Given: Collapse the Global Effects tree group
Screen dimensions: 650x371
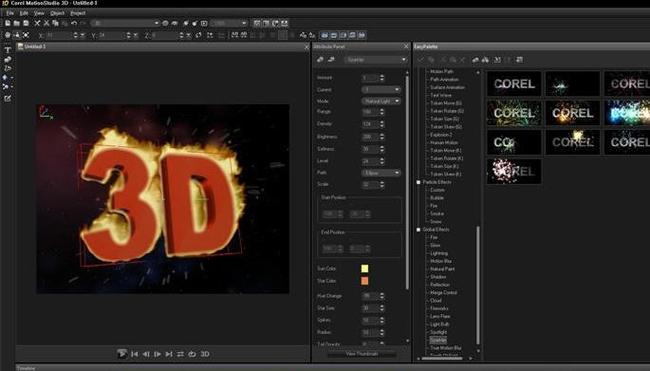Looking at the screenshot, I should [419, 229].
